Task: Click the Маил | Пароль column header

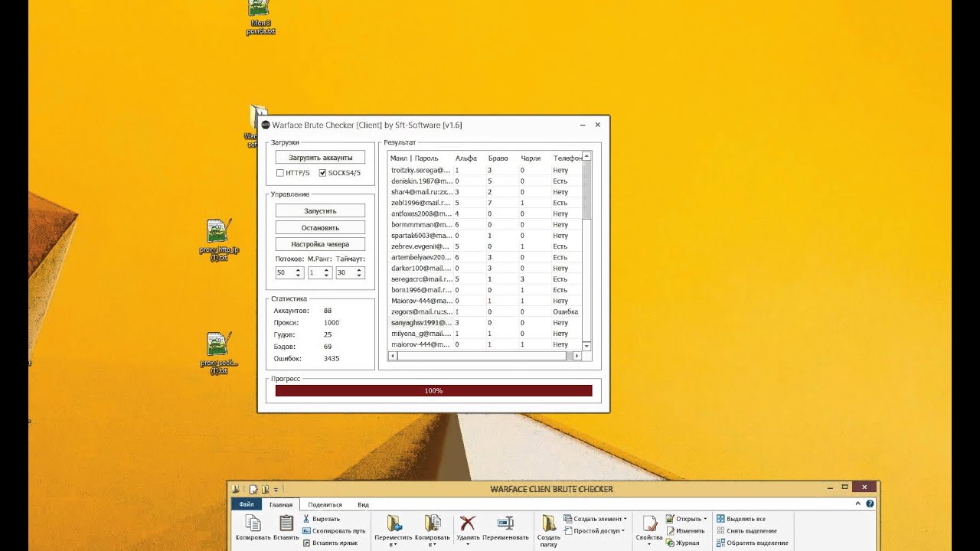Action: (414, 158)
